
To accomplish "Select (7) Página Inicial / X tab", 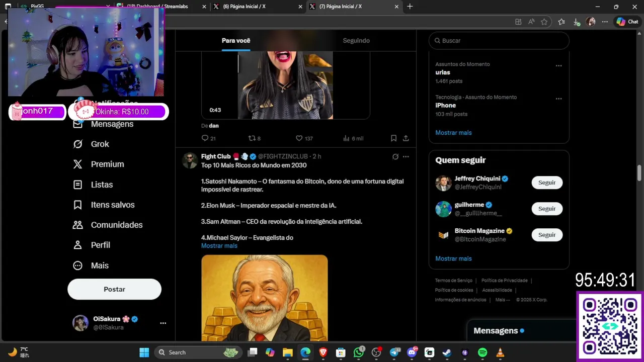I will coord(353,7).
